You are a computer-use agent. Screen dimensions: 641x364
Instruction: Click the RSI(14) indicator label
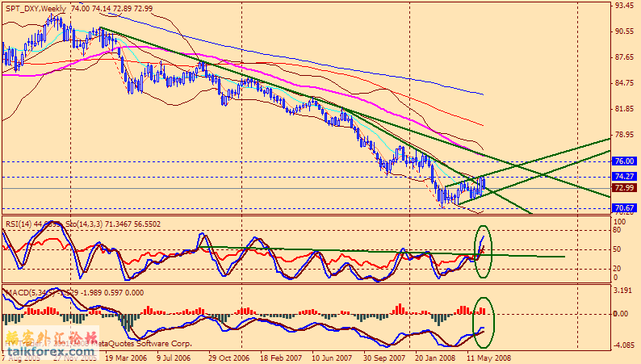pos(19,224)
